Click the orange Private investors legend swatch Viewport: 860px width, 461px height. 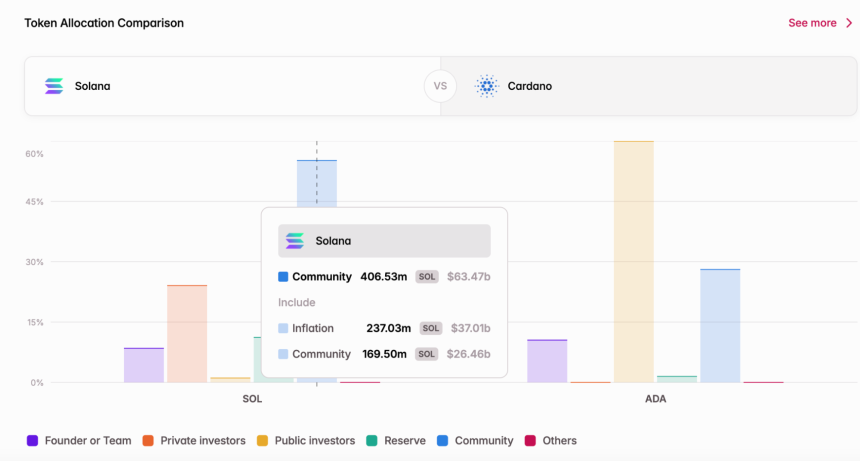pyautogui.click(x=148, y=441)
